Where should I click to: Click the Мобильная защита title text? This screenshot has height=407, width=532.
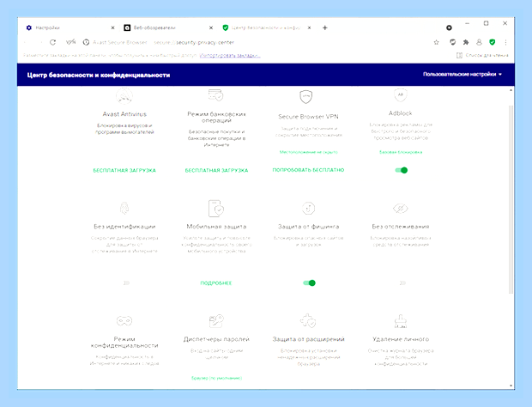(x=216, y=227)
